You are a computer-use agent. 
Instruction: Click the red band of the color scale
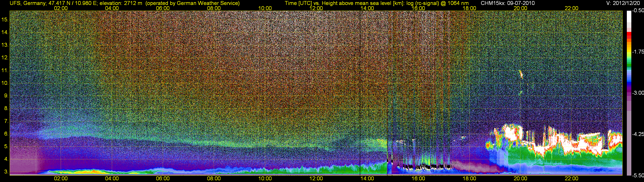tap(629, 35)
